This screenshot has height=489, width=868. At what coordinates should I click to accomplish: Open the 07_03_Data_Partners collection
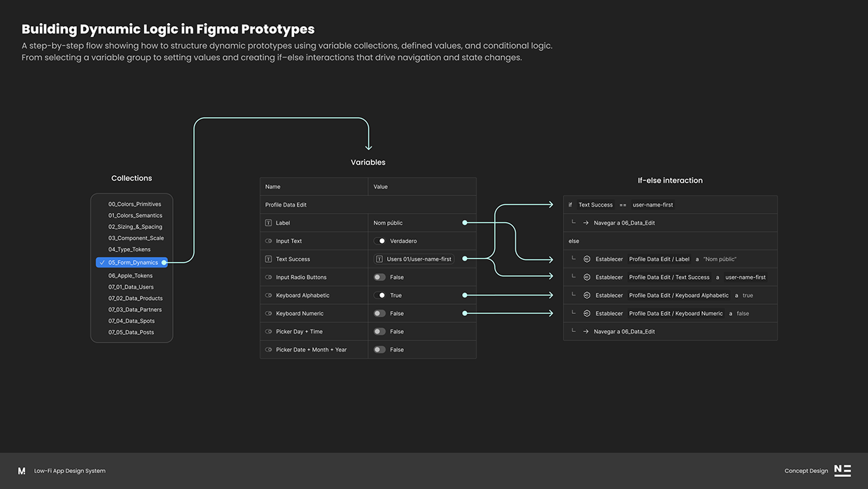tap(135, 310)
